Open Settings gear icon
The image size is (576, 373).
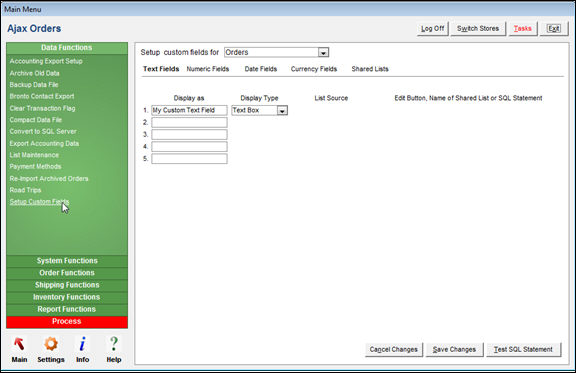point(51,344)
